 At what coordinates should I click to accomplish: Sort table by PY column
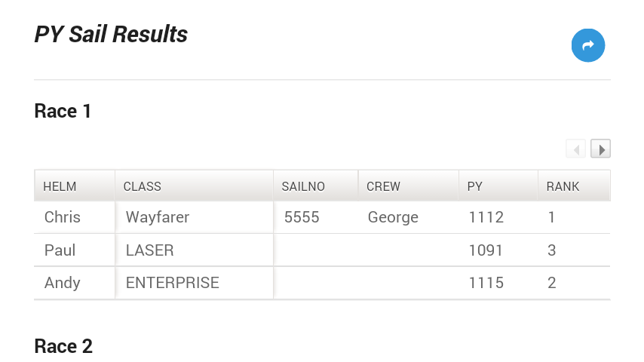[x=475, y=186]
